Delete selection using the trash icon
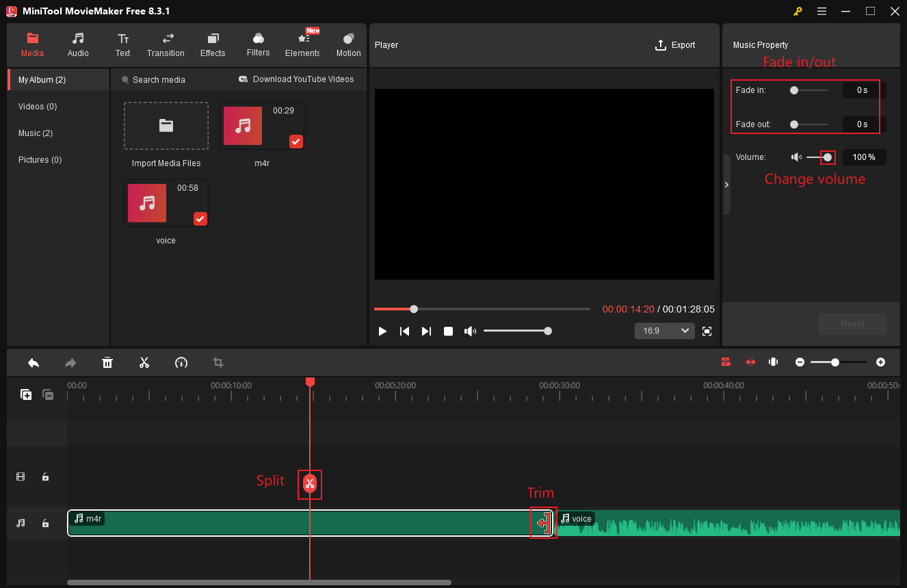 107,362
